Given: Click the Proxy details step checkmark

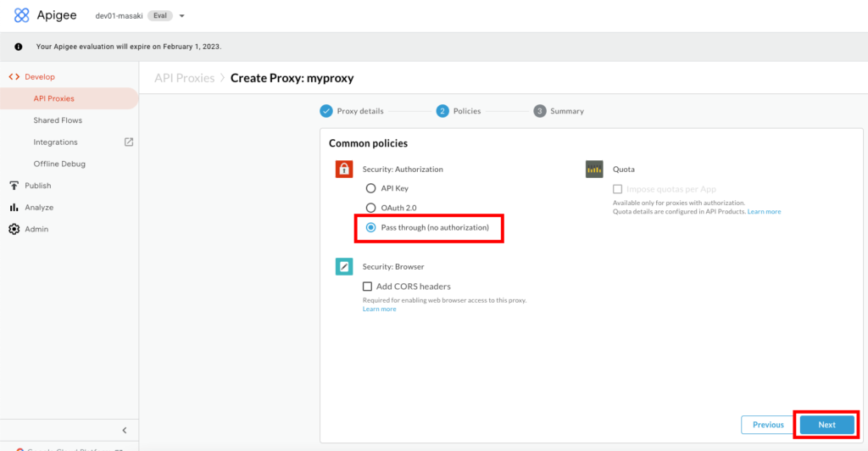Looking at the screenshot, I should pos(326,111).
